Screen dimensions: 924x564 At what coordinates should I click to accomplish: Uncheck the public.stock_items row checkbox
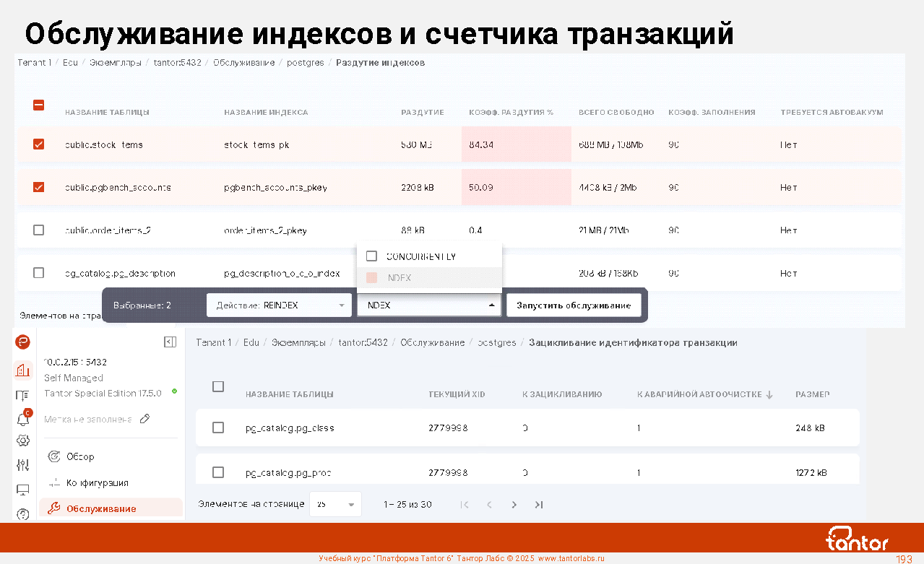point(39,144)
